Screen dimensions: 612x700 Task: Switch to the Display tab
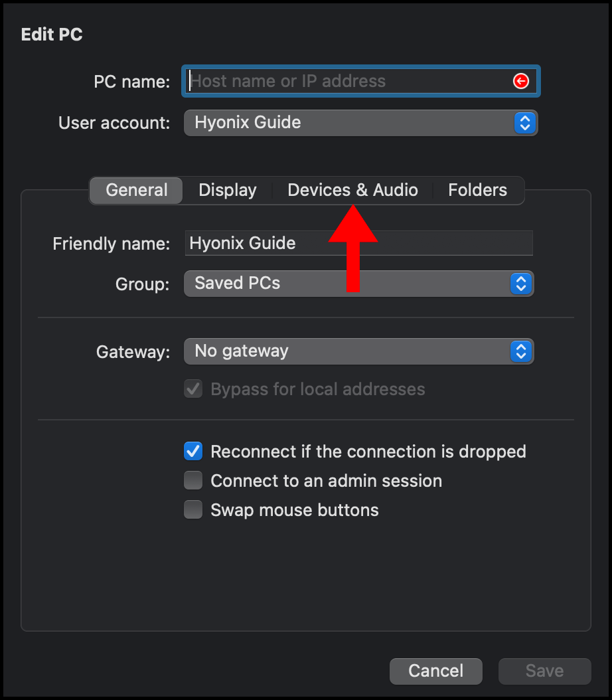(x=227, y=190)
